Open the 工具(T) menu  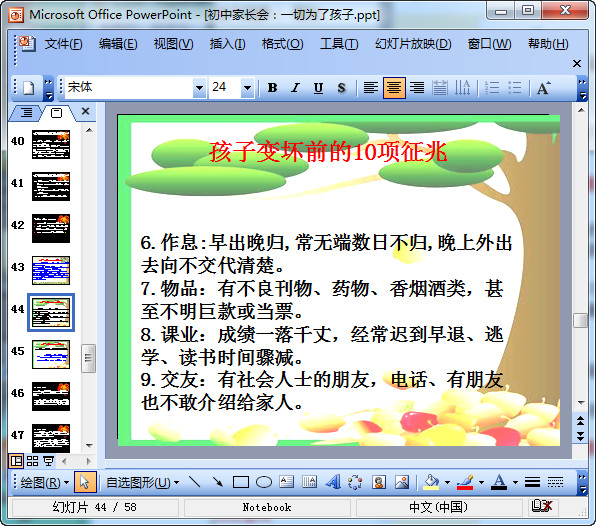pos(339,44)
